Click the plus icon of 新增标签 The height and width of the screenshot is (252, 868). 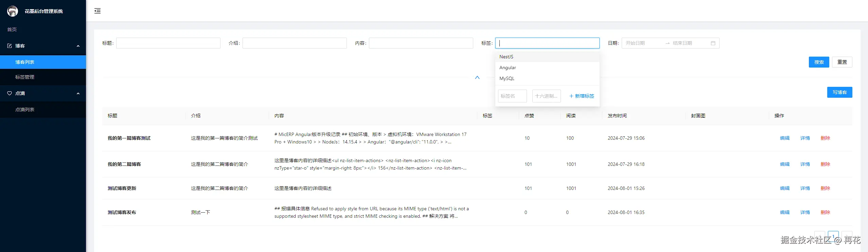571,96
